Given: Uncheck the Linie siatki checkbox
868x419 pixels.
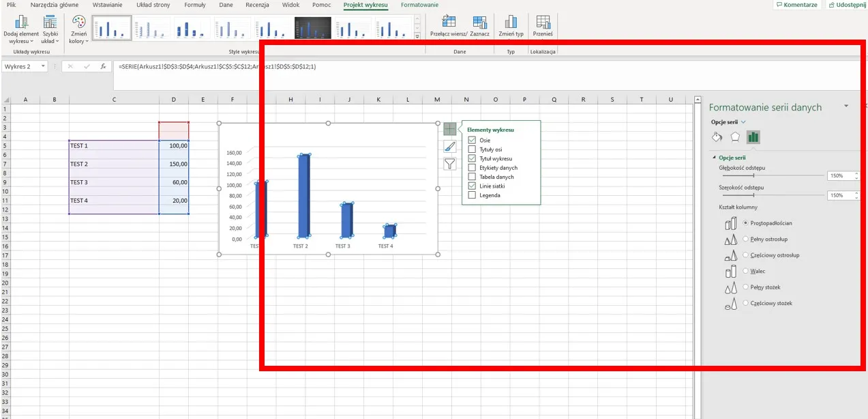Looking at the screenshot, I should coord(472,186).
